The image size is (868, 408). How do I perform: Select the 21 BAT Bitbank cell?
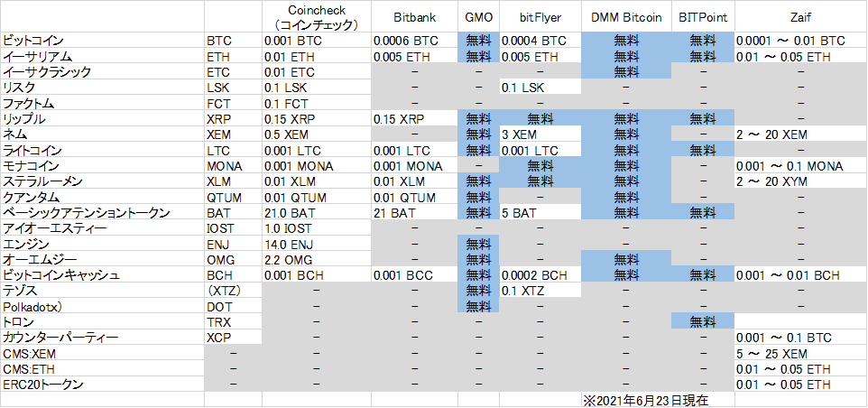[415, 213]
